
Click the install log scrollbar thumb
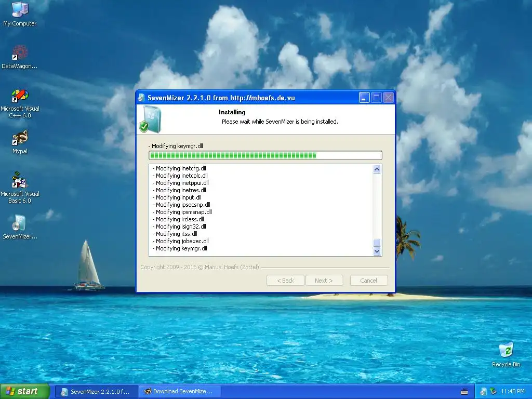pos(377,243)
